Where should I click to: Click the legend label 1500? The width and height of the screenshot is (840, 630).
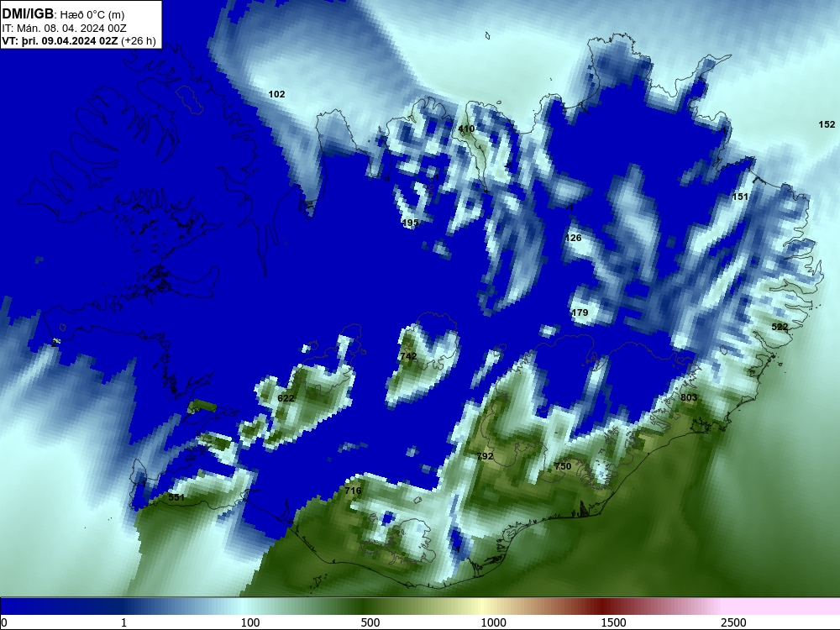(613, 622)
